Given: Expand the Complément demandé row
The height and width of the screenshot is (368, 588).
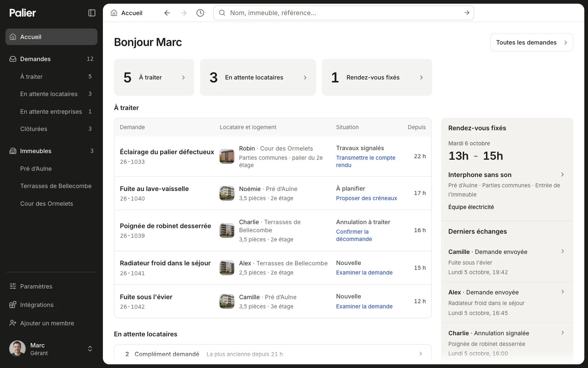Looking at the screenshot, I should pyautogui.click(x=273, y=354).
